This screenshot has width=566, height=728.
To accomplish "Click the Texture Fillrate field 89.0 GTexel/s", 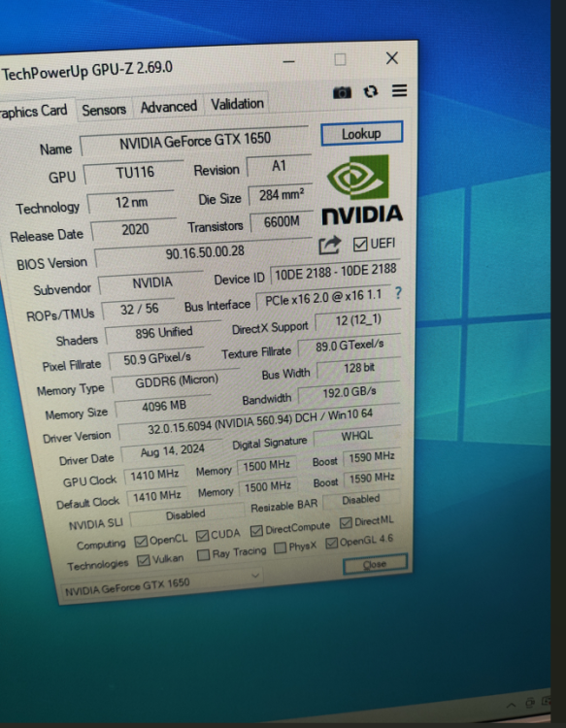I will coord(350,345).
